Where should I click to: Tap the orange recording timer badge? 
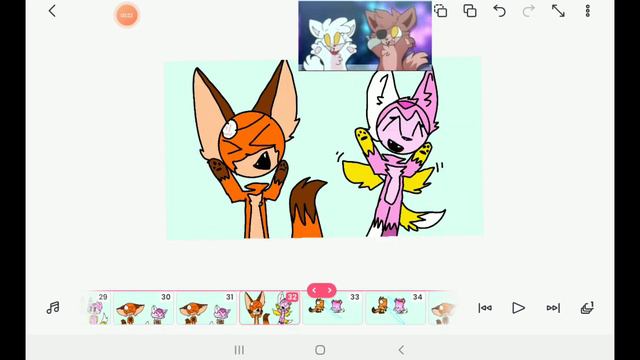(x=127, y=15)
